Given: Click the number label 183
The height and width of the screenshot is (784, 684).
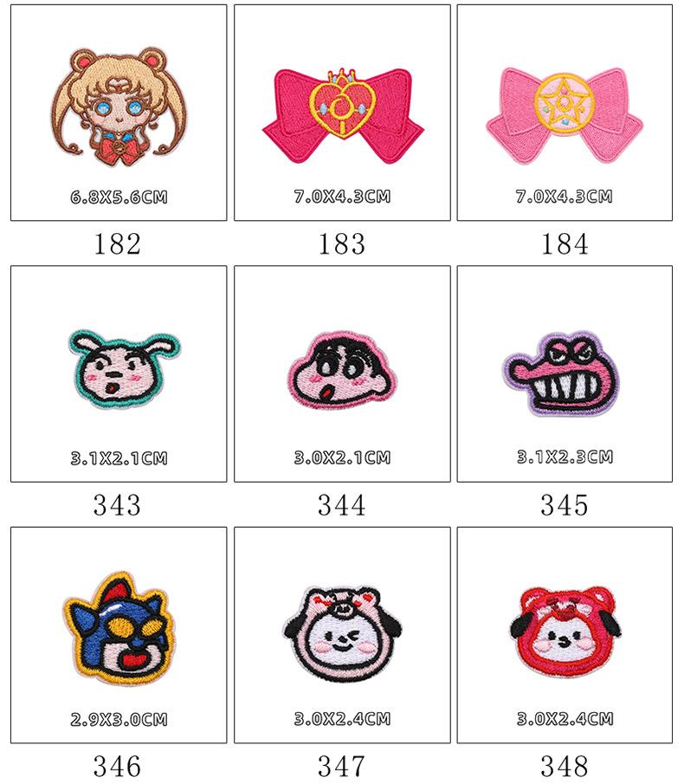Looking at the screenshot, I should [342, 244].
